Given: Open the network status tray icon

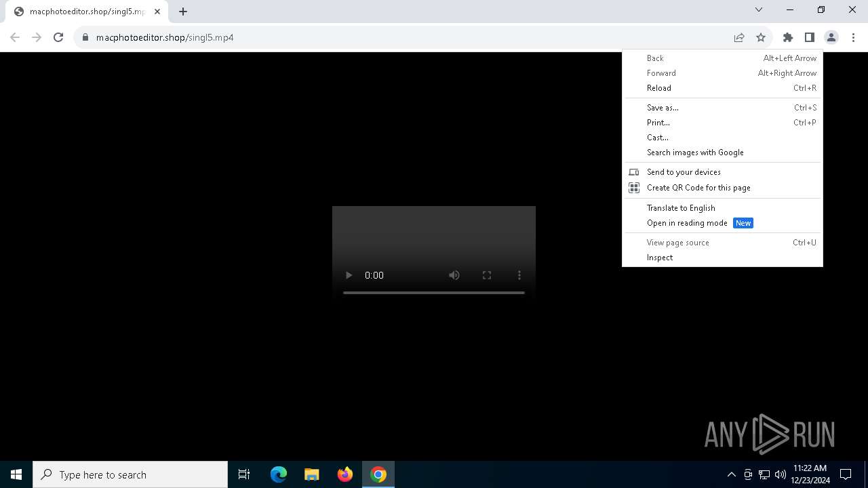Looking at the screenshot, I should [764, 474].
